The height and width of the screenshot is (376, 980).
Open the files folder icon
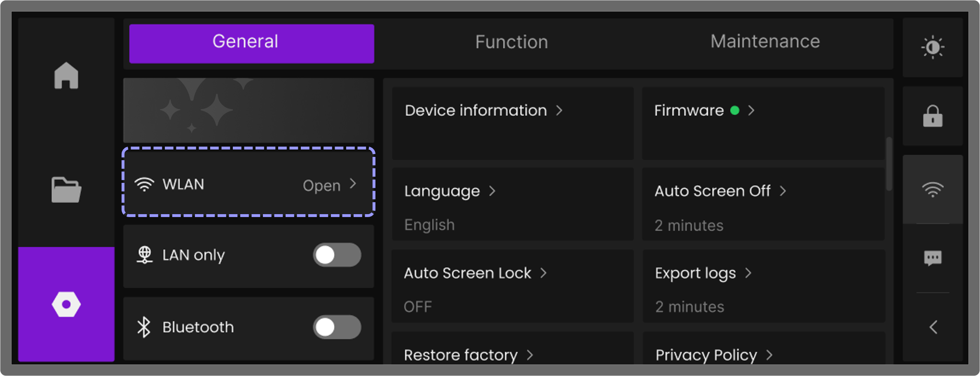[66, 190]
